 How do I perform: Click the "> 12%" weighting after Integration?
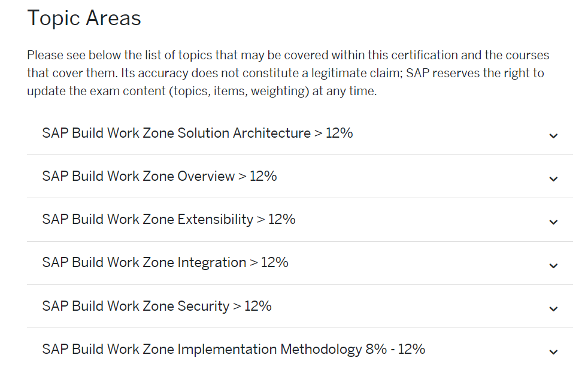(269, 262)
